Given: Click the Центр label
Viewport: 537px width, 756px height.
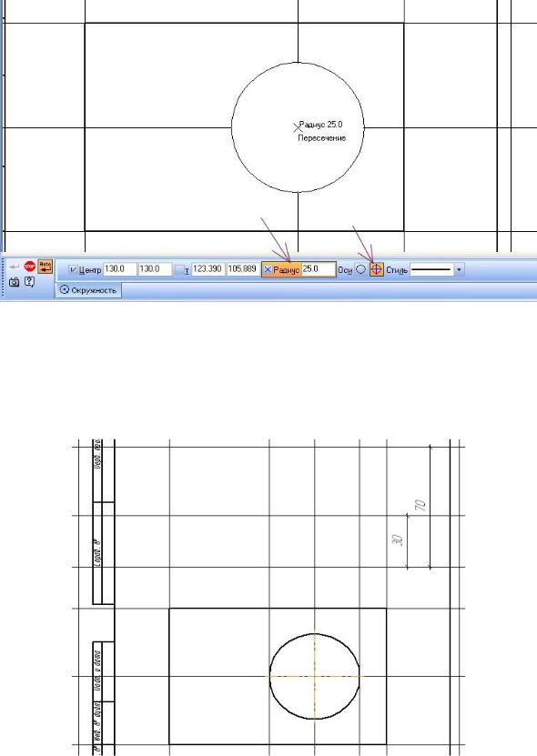Looking at the screenshot, I should tap(90, 270).
